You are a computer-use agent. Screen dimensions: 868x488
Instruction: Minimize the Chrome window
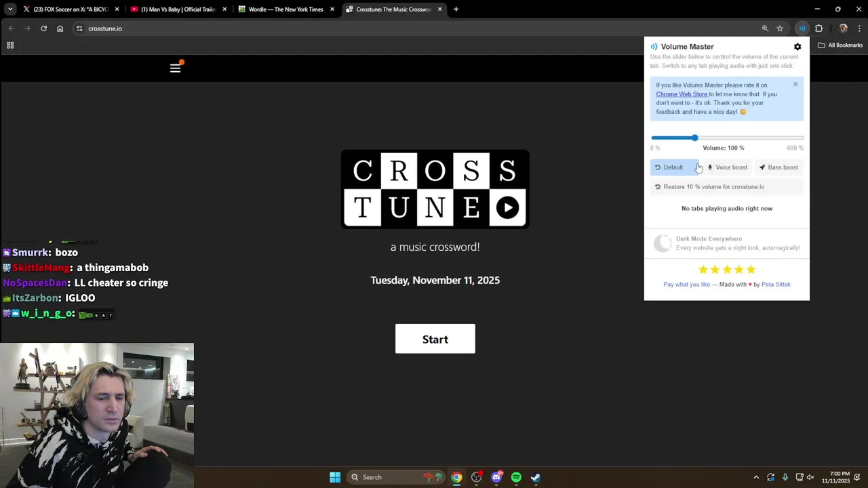[817, 9]
